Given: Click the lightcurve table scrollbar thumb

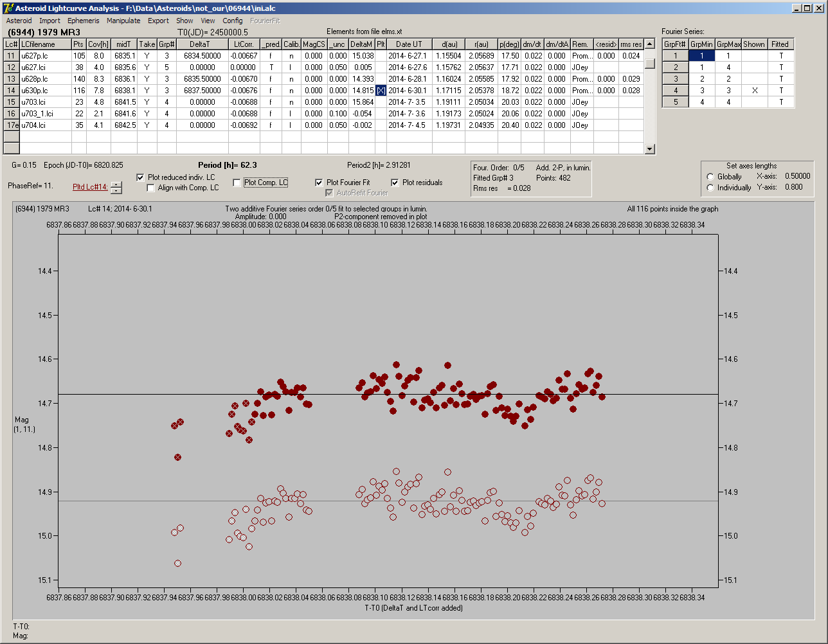Looking at the screenshot, I should point(650,64).
